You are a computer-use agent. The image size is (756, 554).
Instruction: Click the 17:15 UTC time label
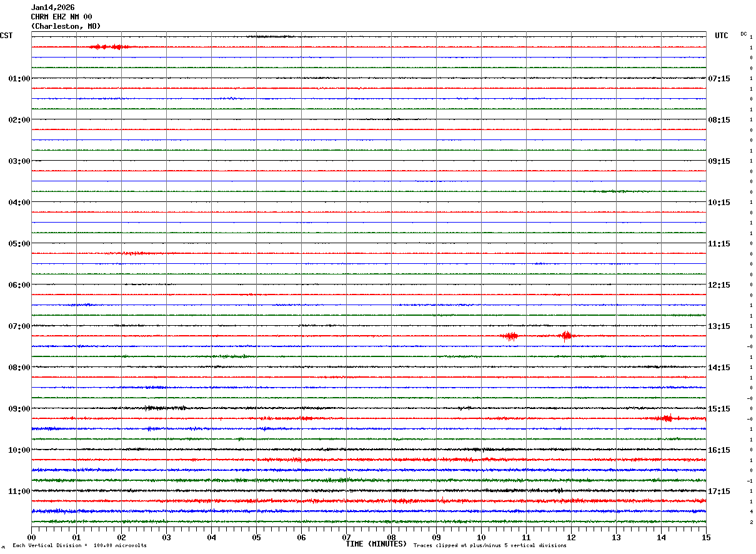click(x=719, y=491)
